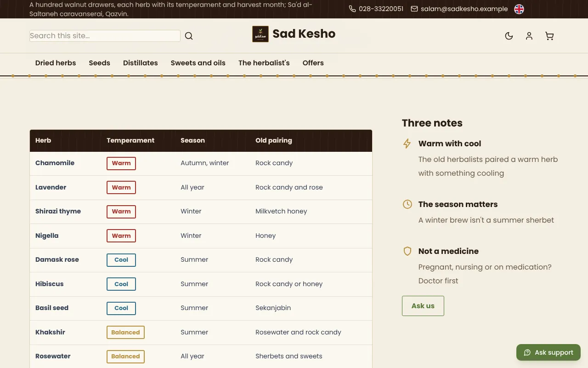Click the clock icon beside The season matters
Viewport: 588px width, 368px height.
click(x=407, y=204)
